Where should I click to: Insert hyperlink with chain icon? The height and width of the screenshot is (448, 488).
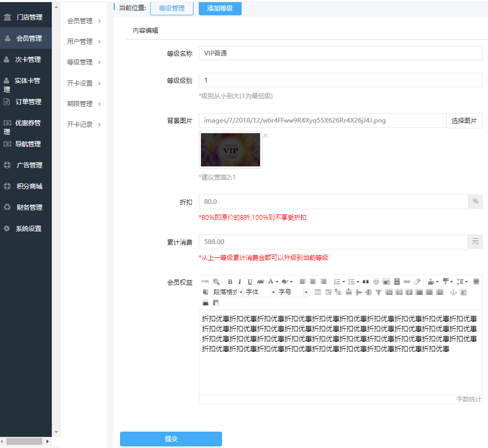point(407,282)
